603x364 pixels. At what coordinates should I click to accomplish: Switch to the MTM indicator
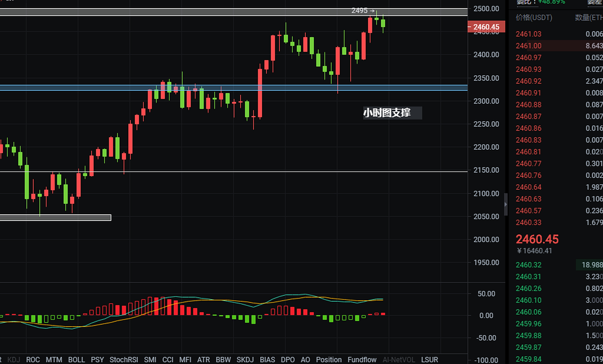(x=54, y=359)
